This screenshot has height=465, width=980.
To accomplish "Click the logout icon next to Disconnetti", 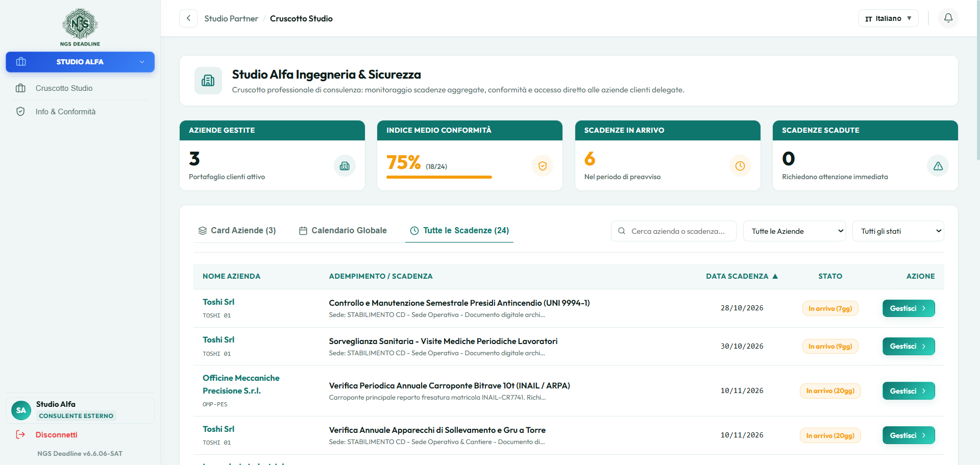I will click(20, 434).
